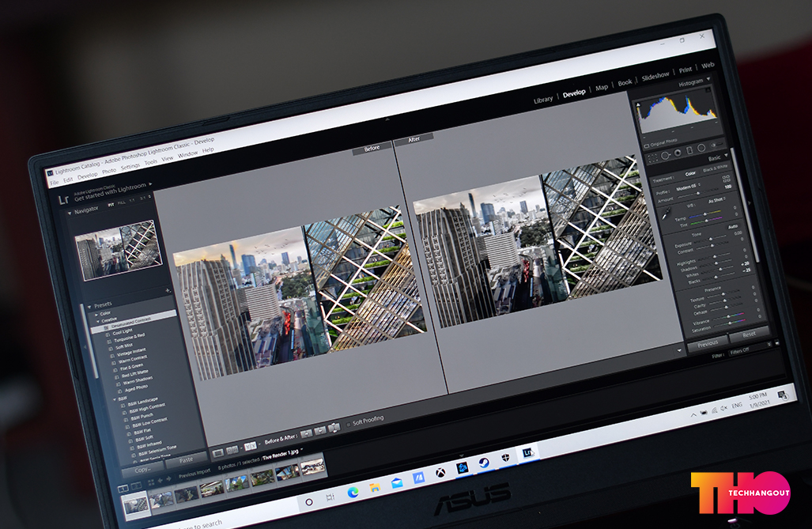Screen dimensions: 812x529
Task: Open the Help menu
Action: (x=208, y=150)
